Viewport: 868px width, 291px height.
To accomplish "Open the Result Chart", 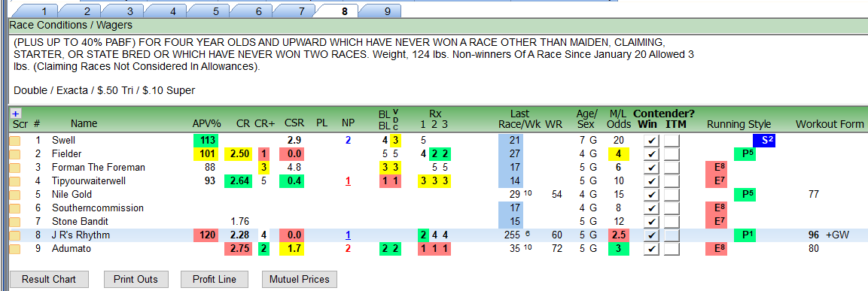I will coord(49,280).
